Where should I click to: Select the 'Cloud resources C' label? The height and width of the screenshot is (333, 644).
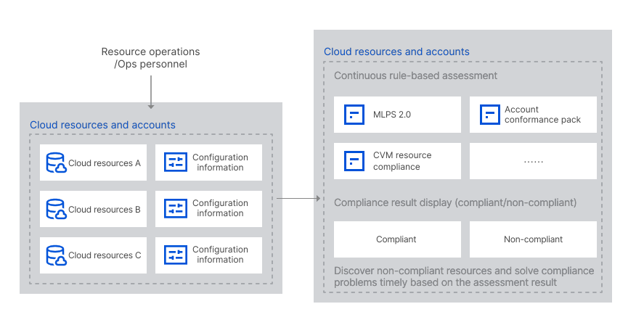point(105,255)
